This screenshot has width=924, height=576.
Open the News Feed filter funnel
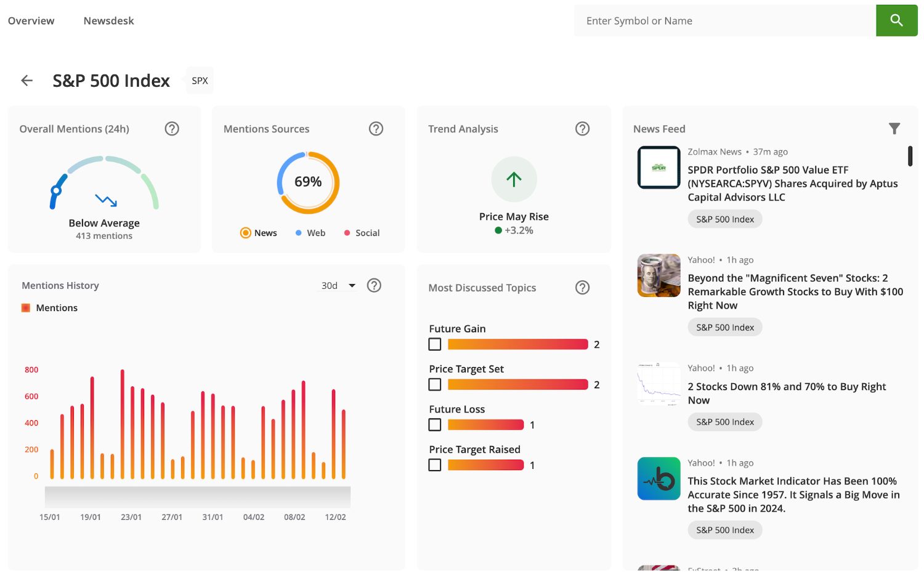point(894,129)
